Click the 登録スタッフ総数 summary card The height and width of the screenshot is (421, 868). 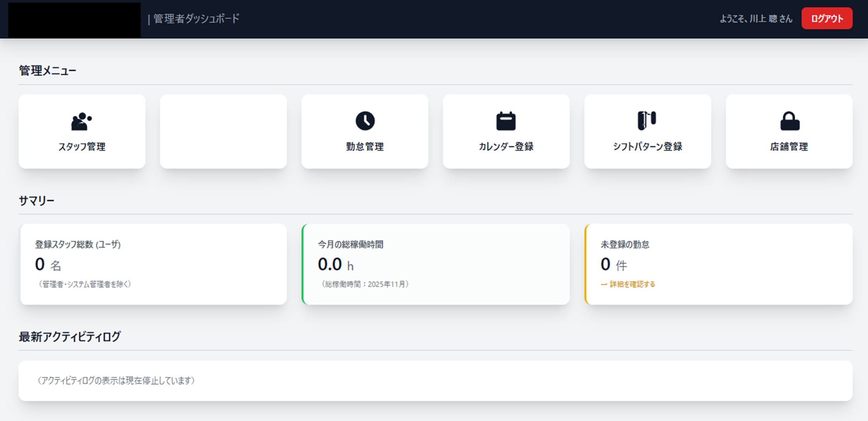tap(153, 264)
